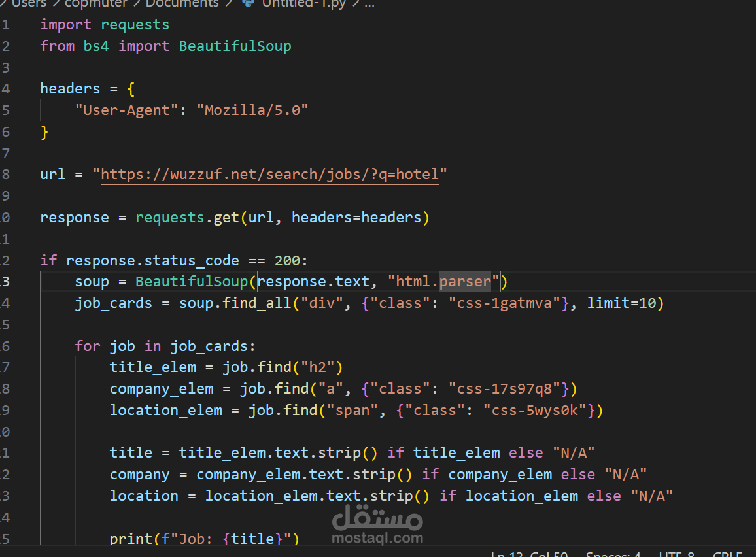The height and width of the screenshot is (557, 756).
Task: Click the "N/A" string on the title line
Action: pos(574,453)
